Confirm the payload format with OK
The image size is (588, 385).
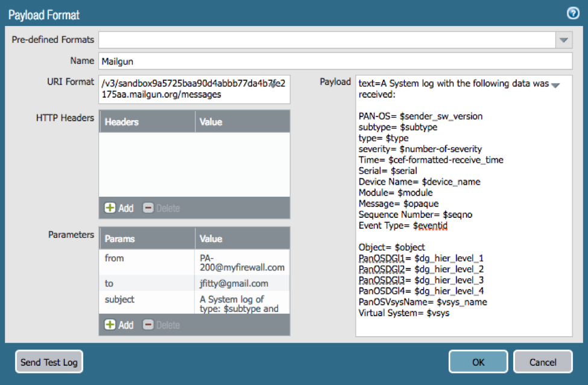[478, 362]
